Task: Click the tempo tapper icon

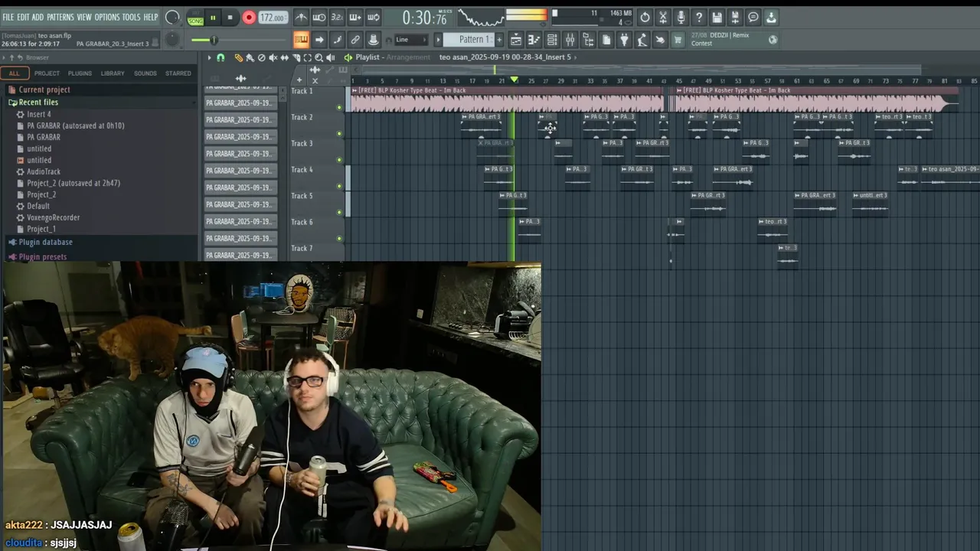Action: click(x=642, y=40)
